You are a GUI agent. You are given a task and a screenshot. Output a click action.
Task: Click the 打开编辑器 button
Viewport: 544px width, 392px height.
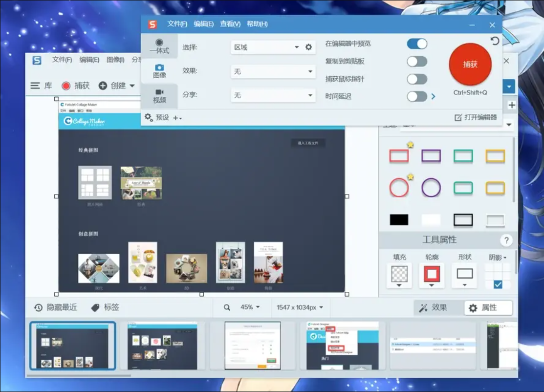pos(476,117)
